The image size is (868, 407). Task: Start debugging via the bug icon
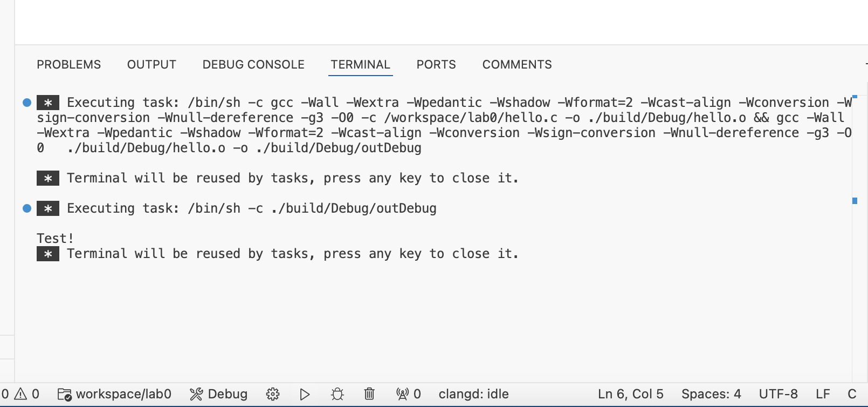click(x=337, y=394)
